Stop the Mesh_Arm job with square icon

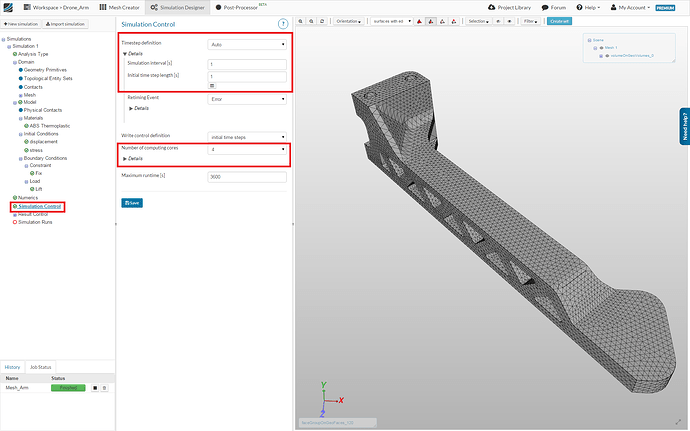94,387
